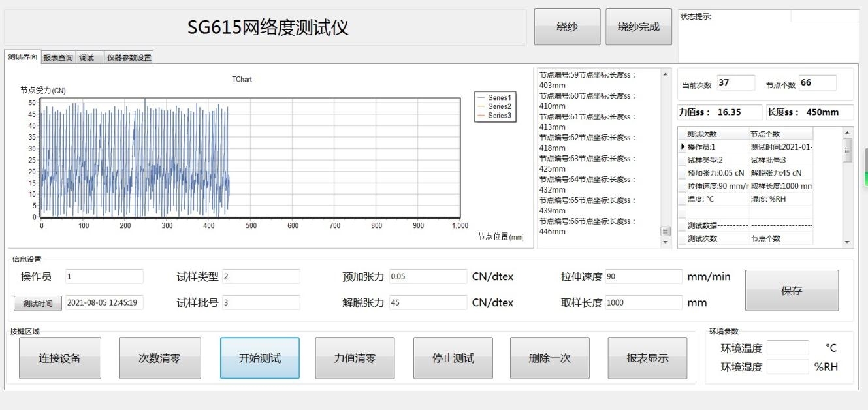Select the 调试 tab
The height and width of the screenshot is (410, 868).
[x=87, y=57]
